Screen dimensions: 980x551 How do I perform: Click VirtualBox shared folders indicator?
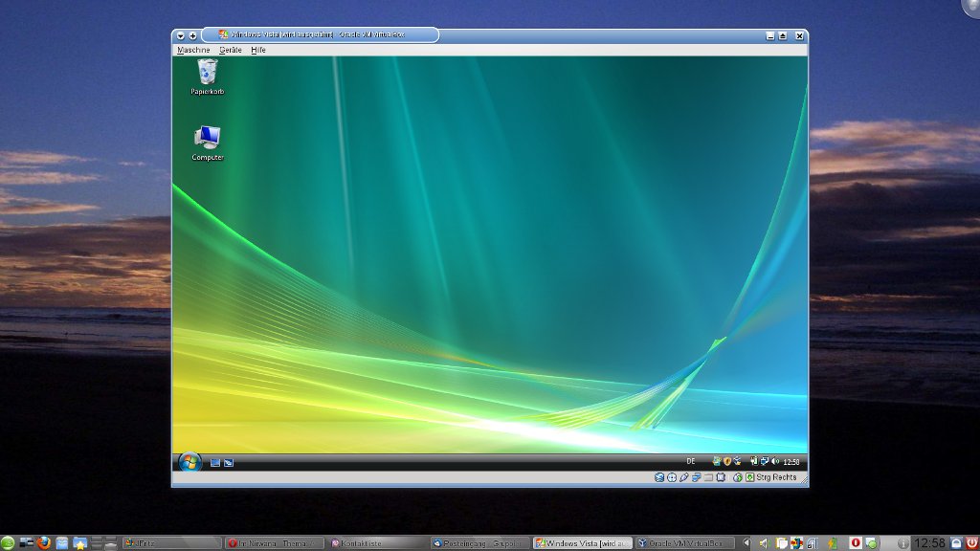coord(709,477)
